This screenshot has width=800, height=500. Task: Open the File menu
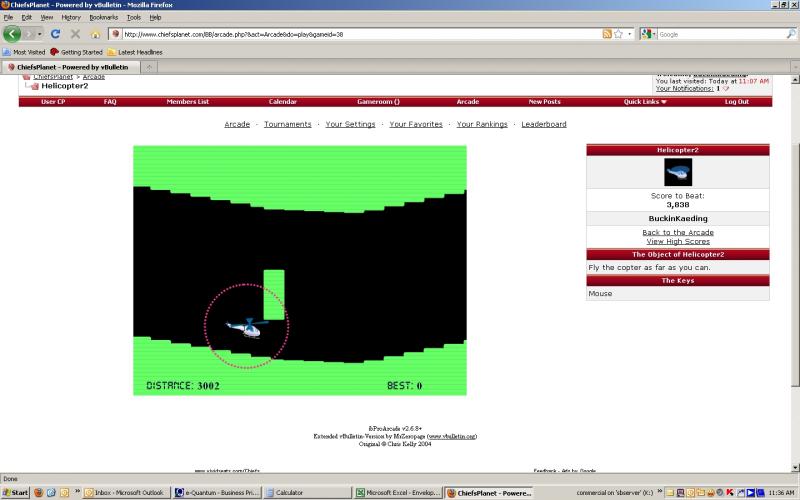pyautogui.click(x=9, y=17)
